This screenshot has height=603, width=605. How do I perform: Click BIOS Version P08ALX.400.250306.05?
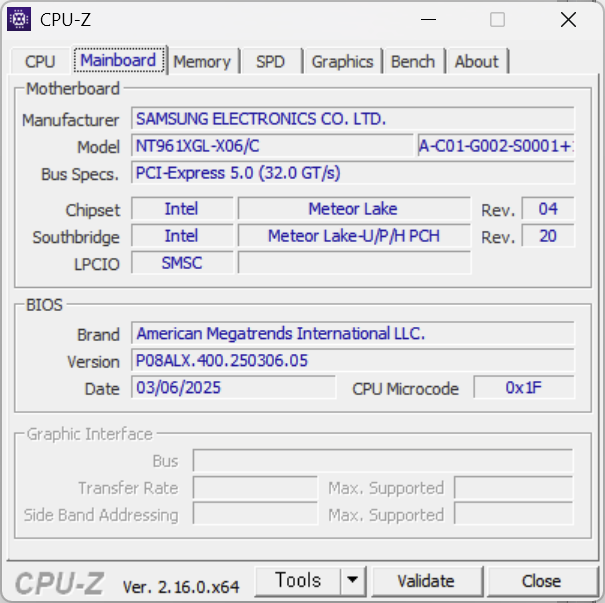pos(353,360)
